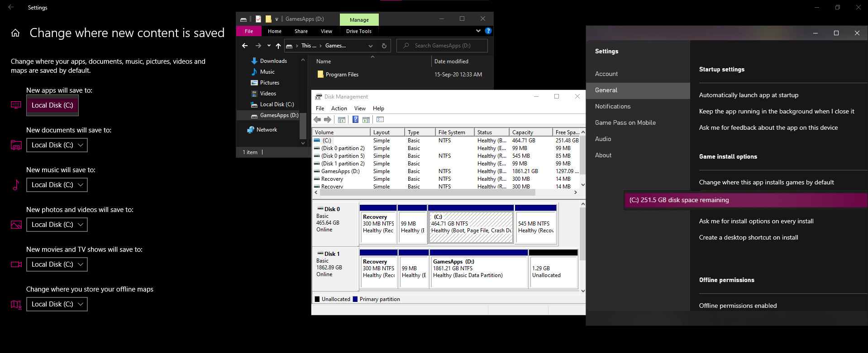Image resolution: width=868 pixels, height=353 pixels.
Task: Click the File System column header
Action: click(x=455, y=132)
